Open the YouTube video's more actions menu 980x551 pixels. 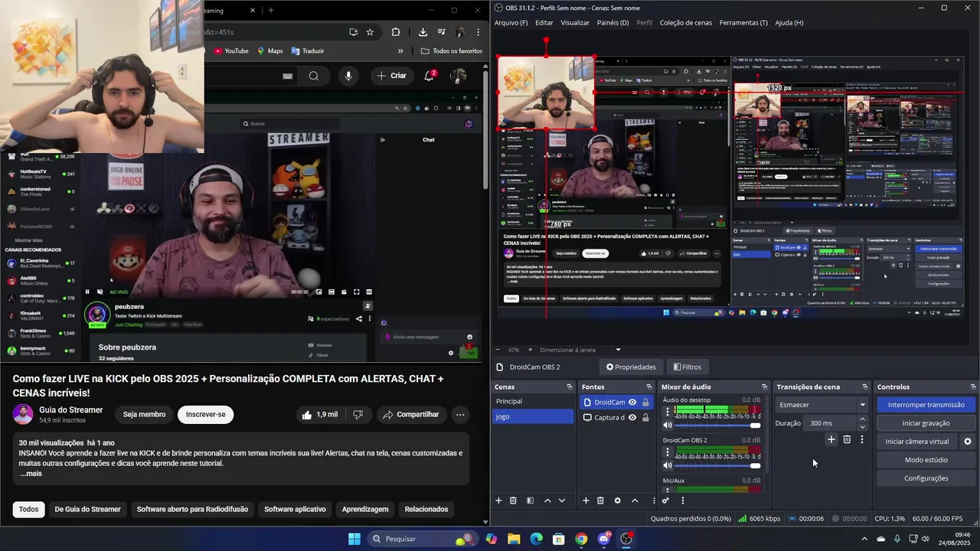click(x=460, y=414)
